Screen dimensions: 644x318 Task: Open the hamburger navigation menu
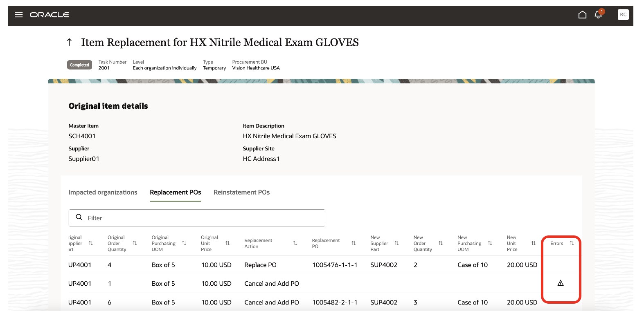pos(19,15)
